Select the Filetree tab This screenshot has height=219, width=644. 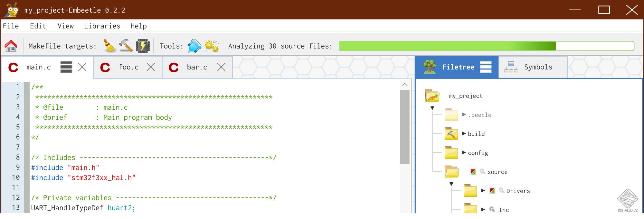457,67
